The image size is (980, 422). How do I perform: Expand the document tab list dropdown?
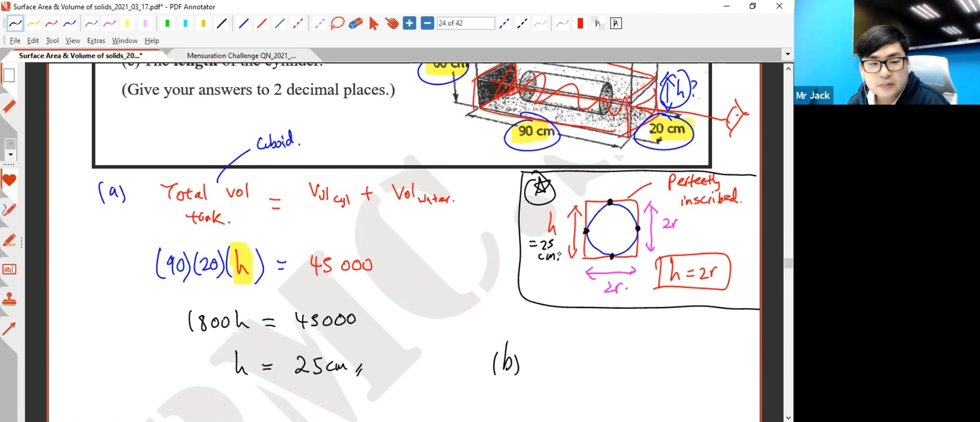point(788,54)
